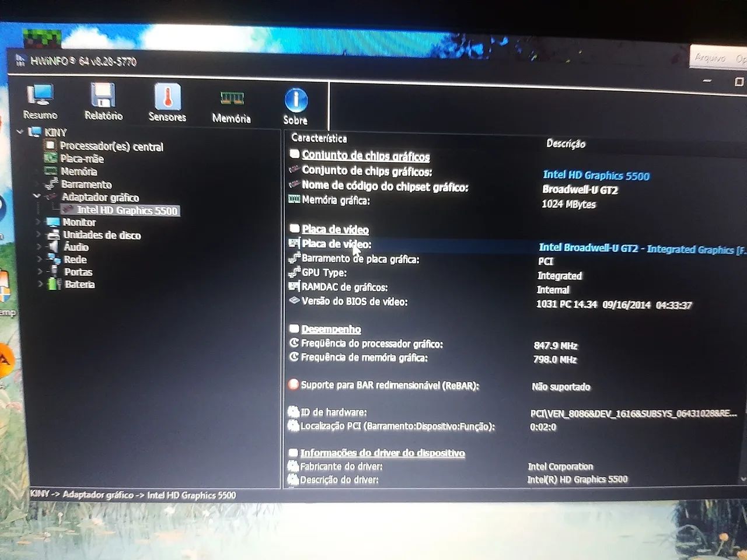Click the network icon beside Rede
This screenshot has width=747, height=560.
[x=55, y=260]
